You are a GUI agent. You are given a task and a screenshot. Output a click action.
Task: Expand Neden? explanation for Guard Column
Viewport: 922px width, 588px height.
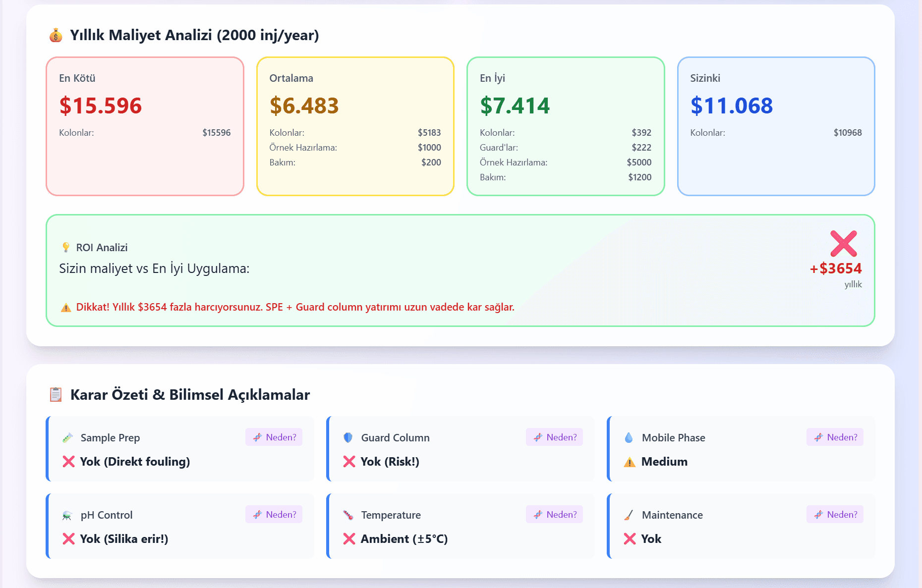click(x=555, y=437)
